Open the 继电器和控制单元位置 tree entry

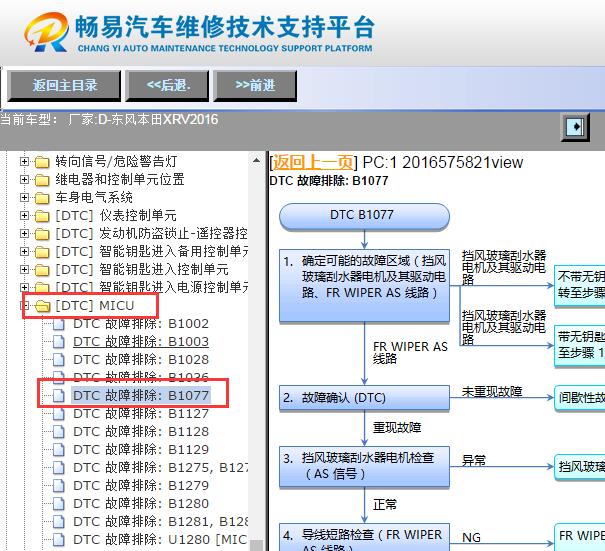pos(120,179)
